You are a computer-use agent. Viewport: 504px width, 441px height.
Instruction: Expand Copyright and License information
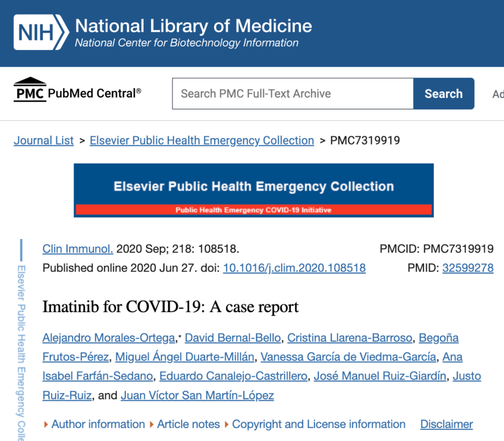pos(315,424)
